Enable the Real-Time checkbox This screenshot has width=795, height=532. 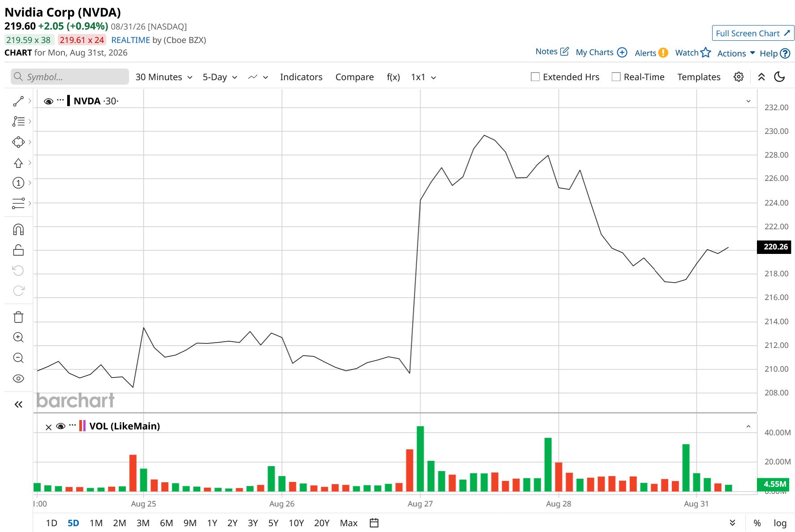616,77
